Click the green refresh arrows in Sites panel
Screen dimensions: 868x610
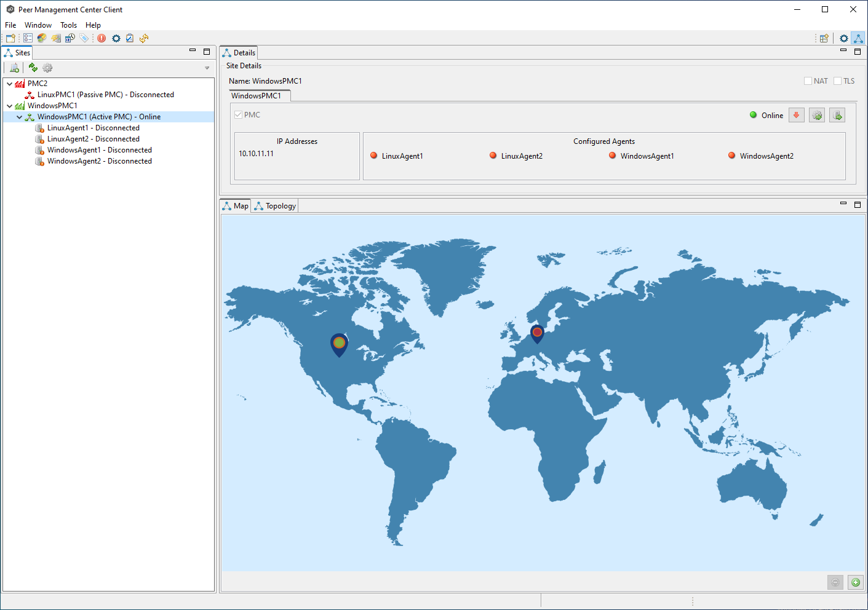coord(33,68)
